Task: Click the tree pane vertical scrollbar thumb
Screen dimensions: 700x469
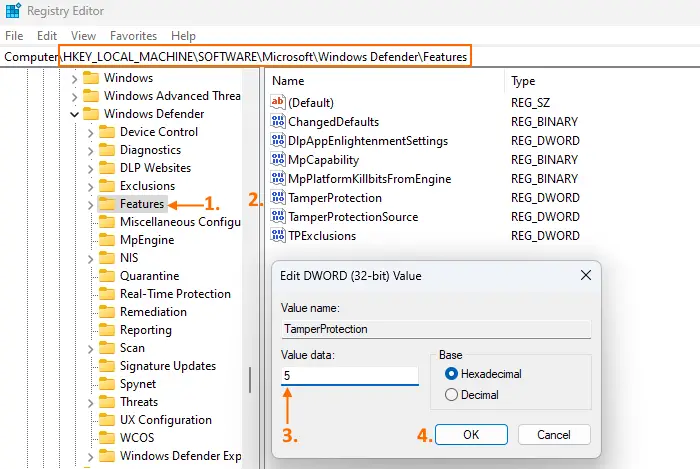Action: coord(250,380)
